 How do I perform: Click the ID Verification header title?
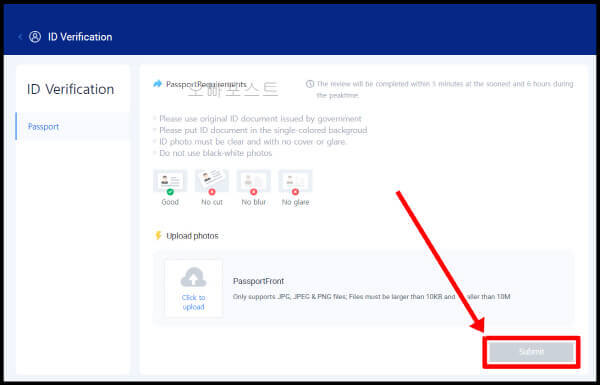(80, 37)
